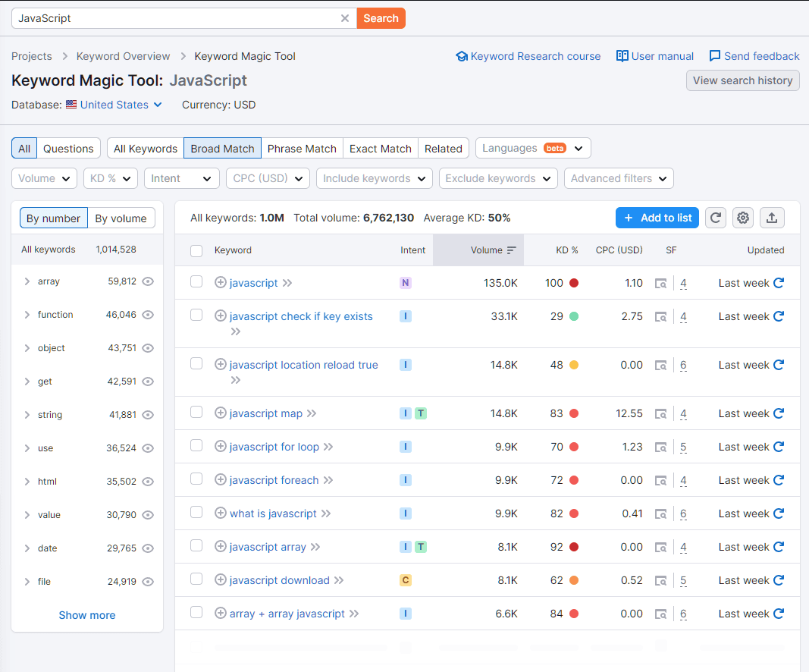Open the CPC (USD) filter dropdown
Screen dimensions: 809x672
(x=268, y=178)
